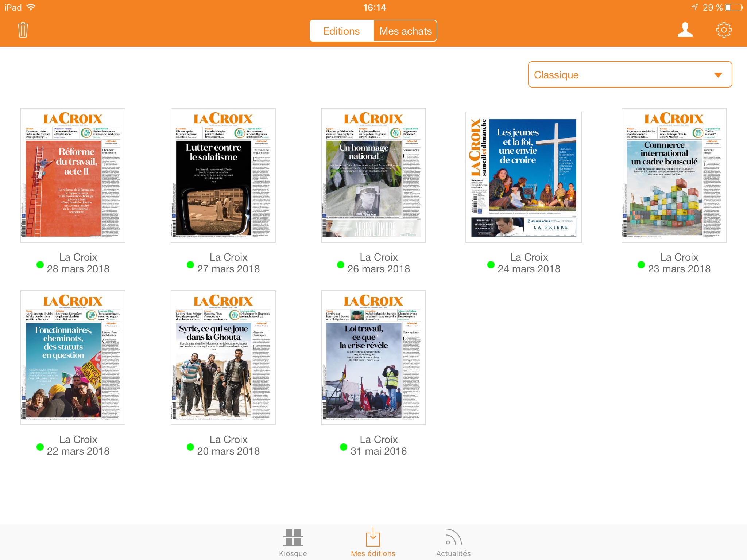Switch to the Mes achats segment

pos(405,31)
